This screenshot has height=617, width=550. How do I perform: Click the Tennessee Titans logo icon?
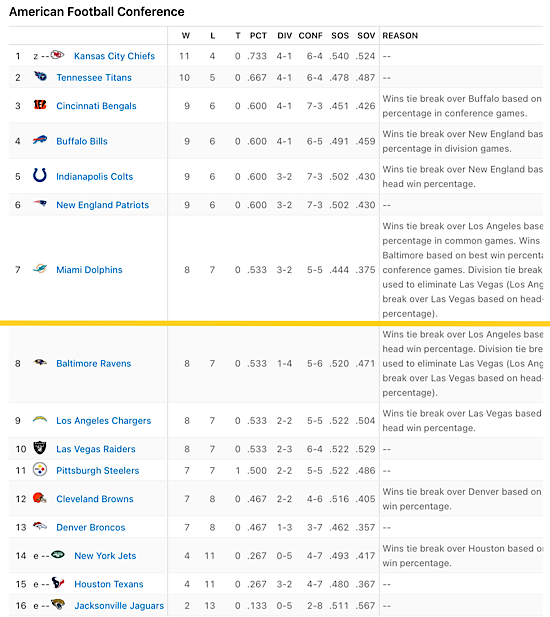click(x=40, y=76)
